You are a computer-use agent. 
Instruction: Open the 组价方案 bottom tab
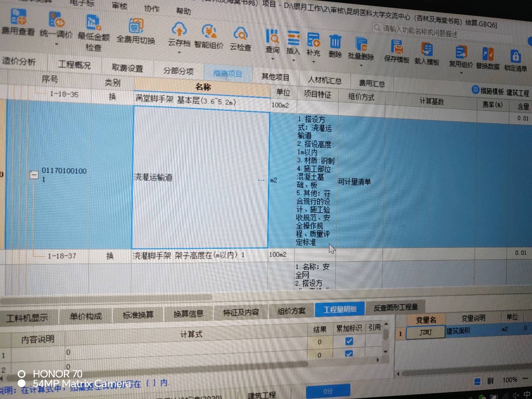[291, 311]
